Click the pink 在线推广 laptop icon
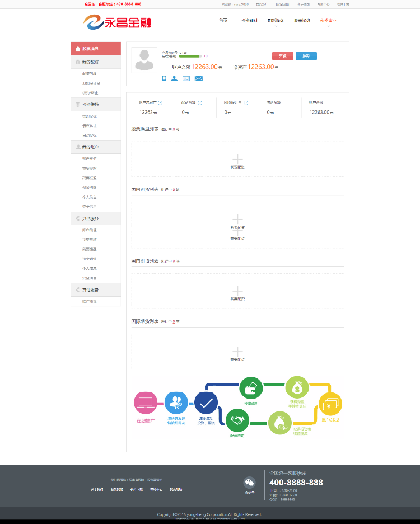420x524 pixels. [x=146, y=403]
